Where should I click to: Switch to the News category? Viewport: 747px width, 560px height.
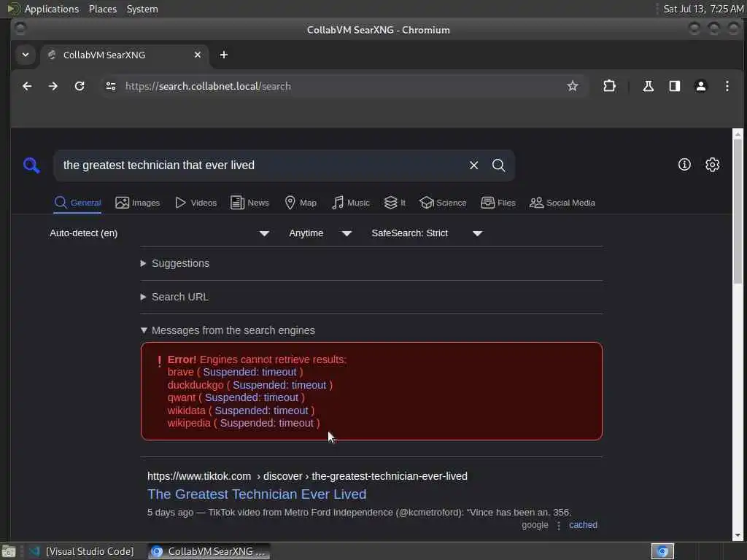click(249, 203)
